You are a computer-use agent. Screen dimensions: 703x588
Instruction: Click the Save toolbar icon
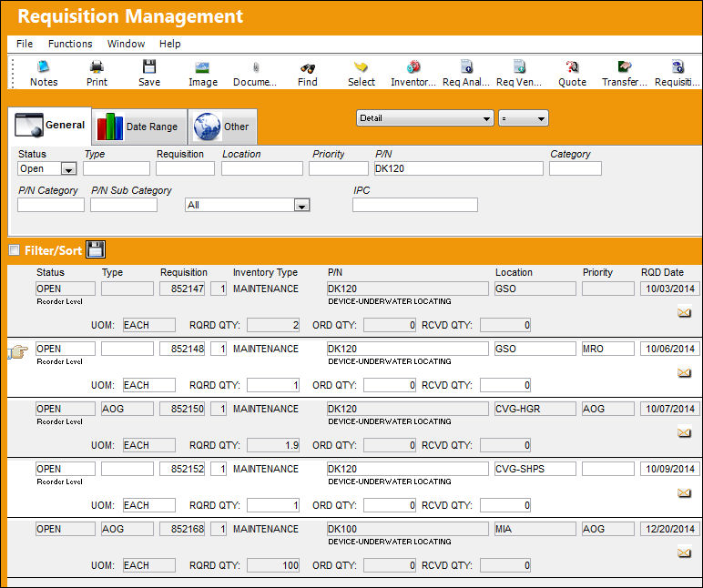tap(149, 67)
